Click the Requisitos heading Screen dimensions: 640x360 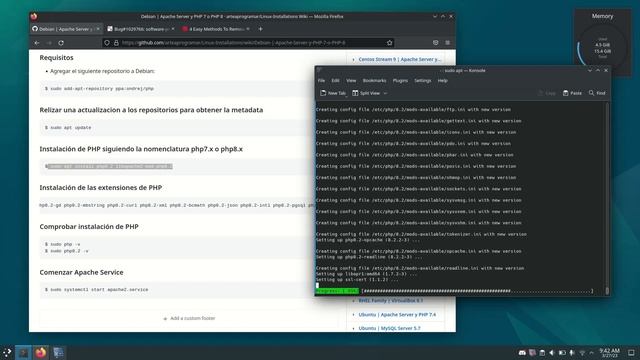[x=56, y=58]
